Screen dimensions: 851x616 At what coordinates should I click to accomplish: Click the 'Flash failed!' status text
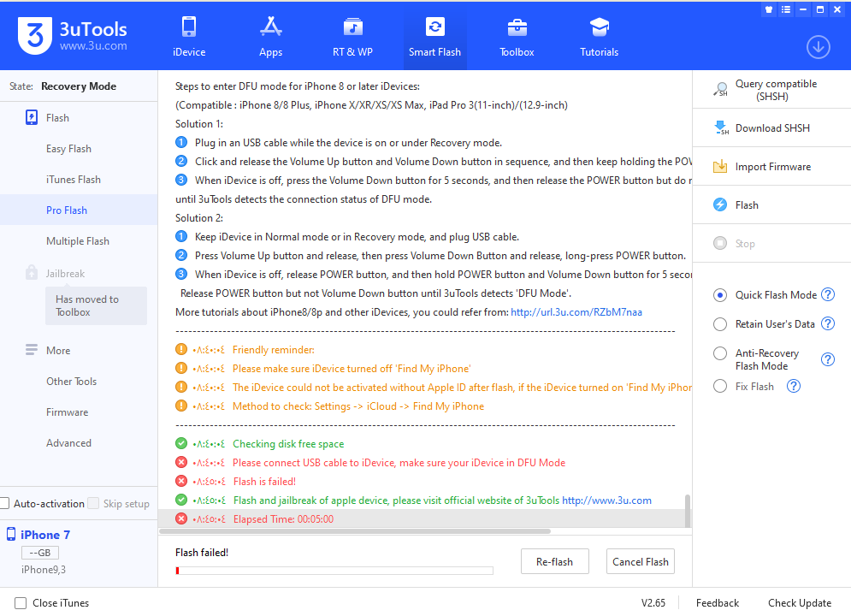point(202,553)
